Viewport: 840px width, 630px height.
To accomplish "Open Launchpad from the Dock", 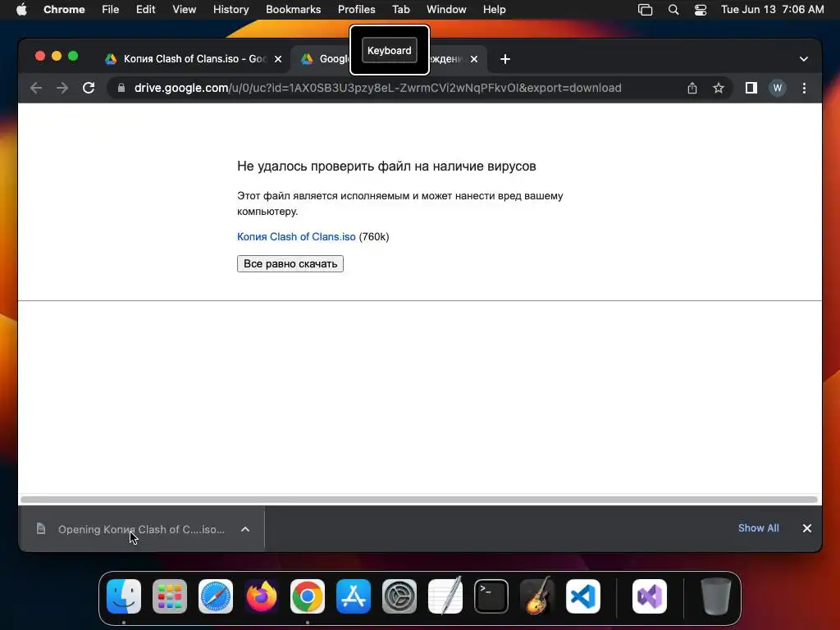I will click(x=170, y=596).
